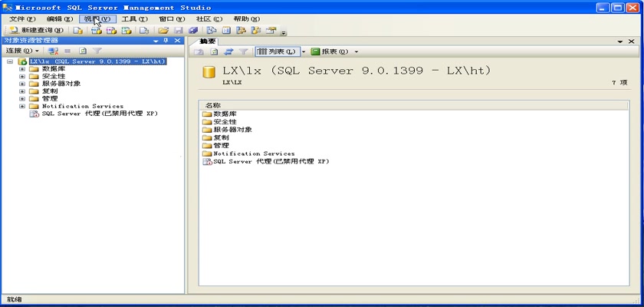Select Notification Services in the tree
The height and width of the screenshot is (307, 644).
click(x=83, y=106)
